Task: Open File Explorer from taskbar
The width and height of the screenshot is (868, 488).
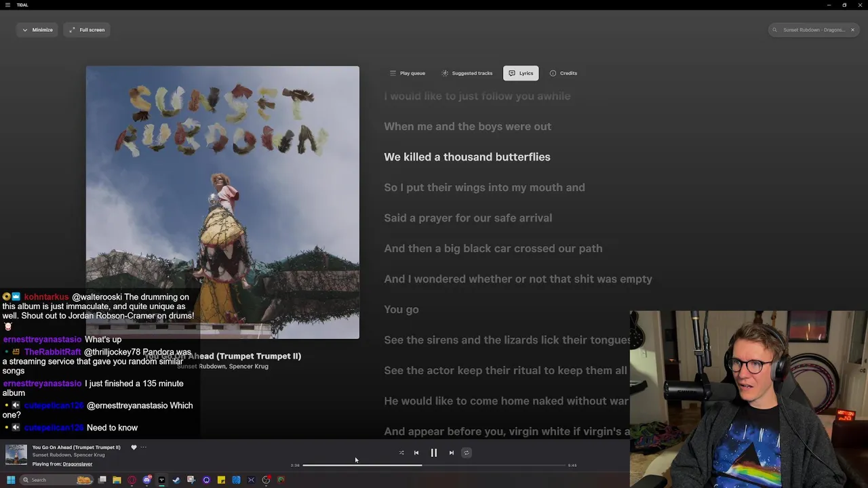Action: pos(117,480)
